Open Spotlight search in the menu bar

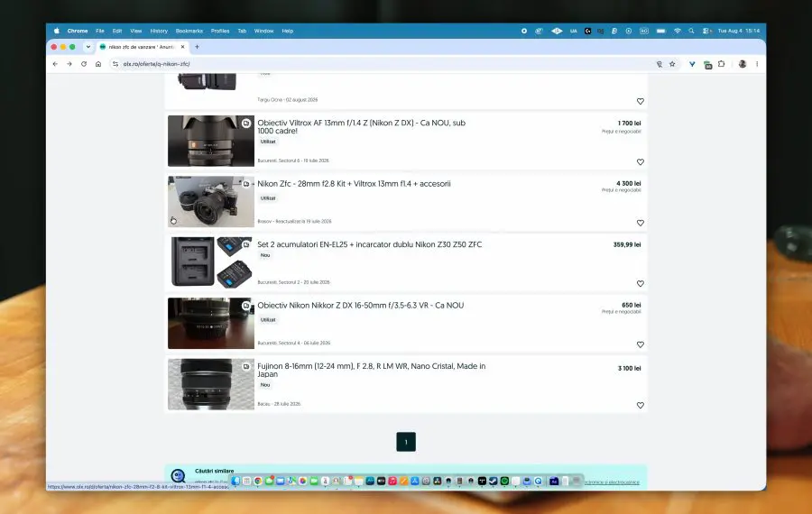(691, 31)
